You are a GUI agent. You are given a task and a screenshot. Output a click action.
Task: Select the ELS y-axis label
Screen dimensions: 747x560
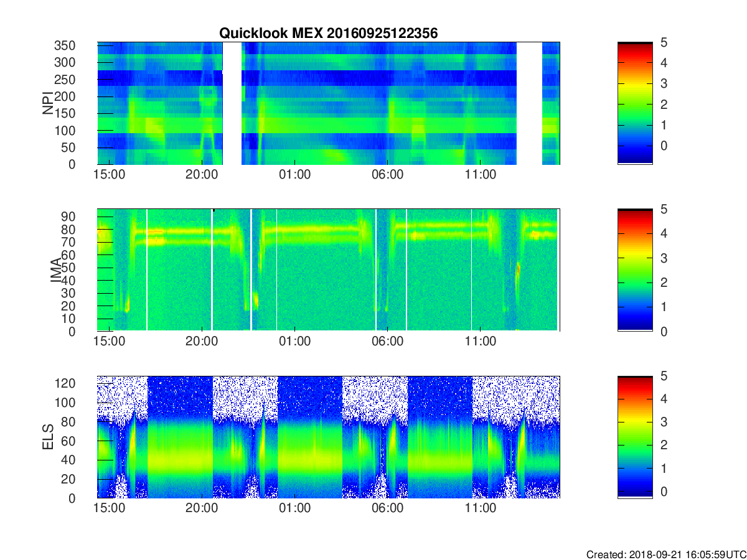coord(48,437)
